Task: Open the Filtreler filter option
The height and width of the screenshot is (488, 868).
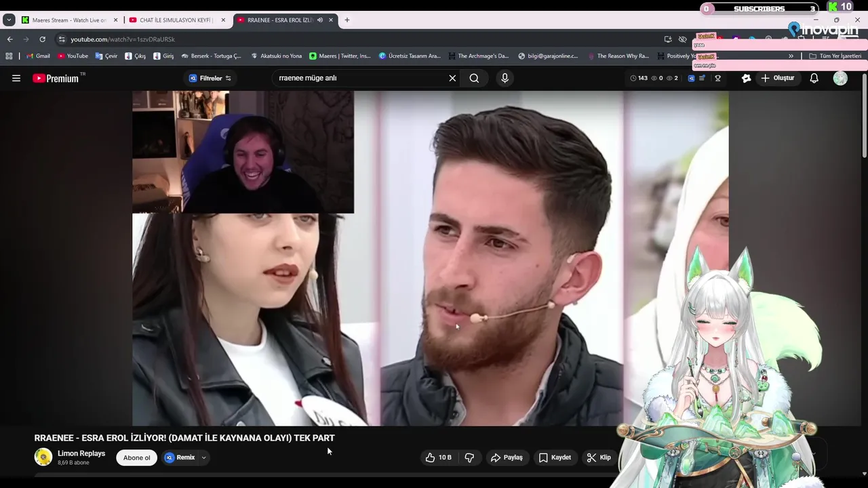Action: pos(210,78)
